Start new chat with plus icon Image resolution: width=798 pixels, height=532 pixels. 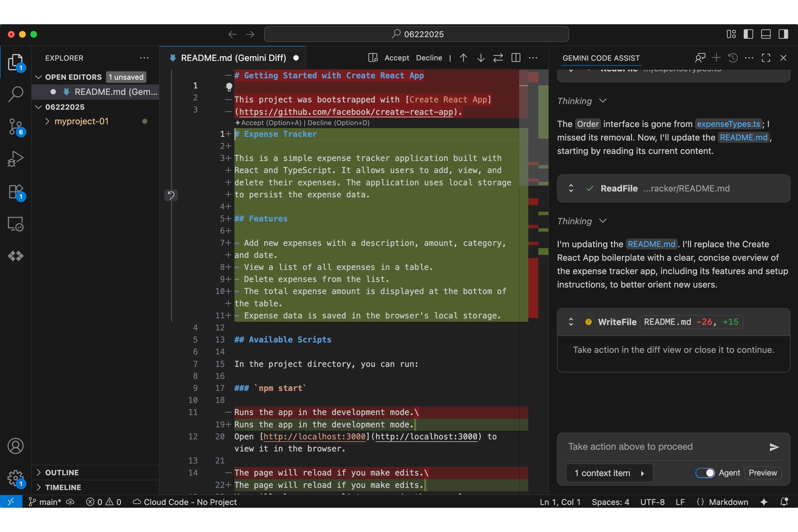pos(717,58)
